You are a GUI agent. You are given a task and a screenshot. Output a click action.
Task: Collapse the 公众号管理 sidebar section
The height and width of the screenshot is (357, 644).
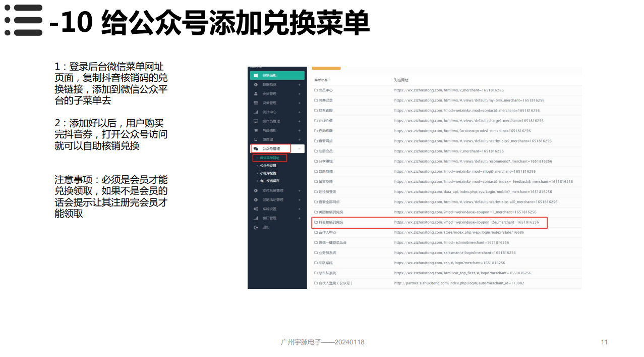tap(299, 148)
